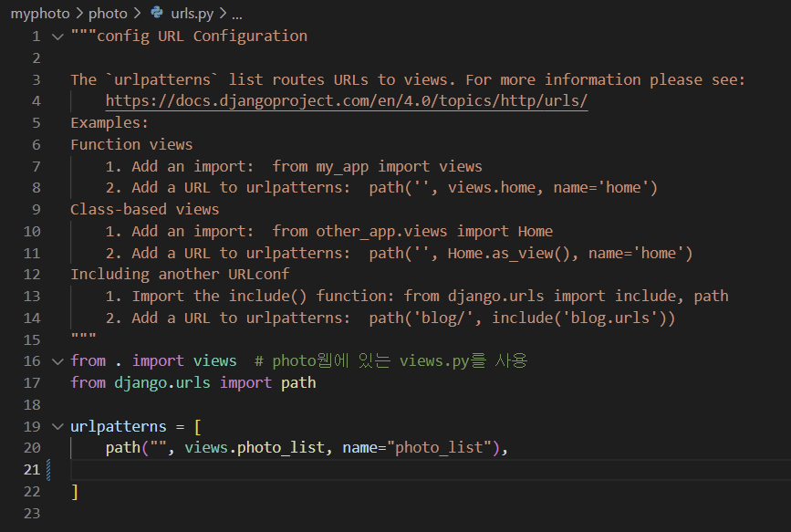This screenshot has width=791, height=532.
Task: Click the opening bracket on line 19
Action: click(197, 426)
